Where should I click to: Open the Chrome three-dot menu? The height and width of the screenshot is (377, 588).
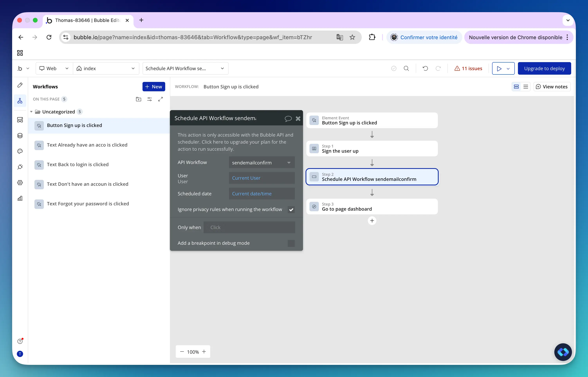[567, 37]
